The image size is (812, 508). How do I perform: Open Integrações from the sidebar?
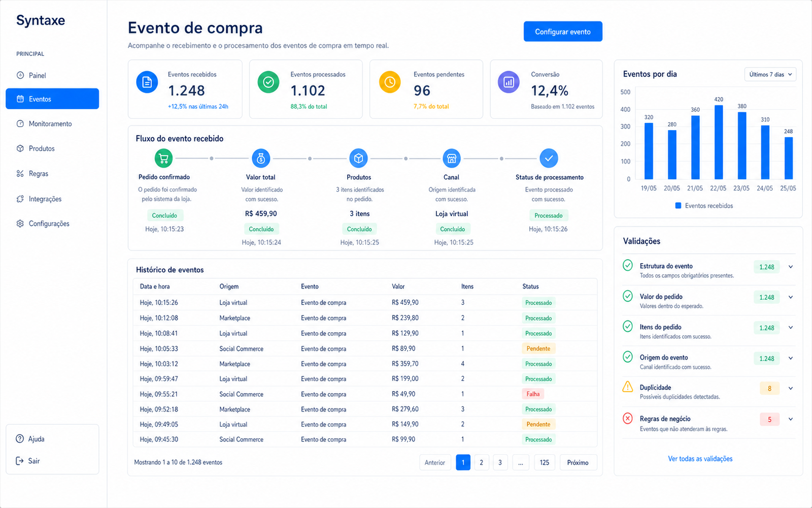click(x=52, y=199)
